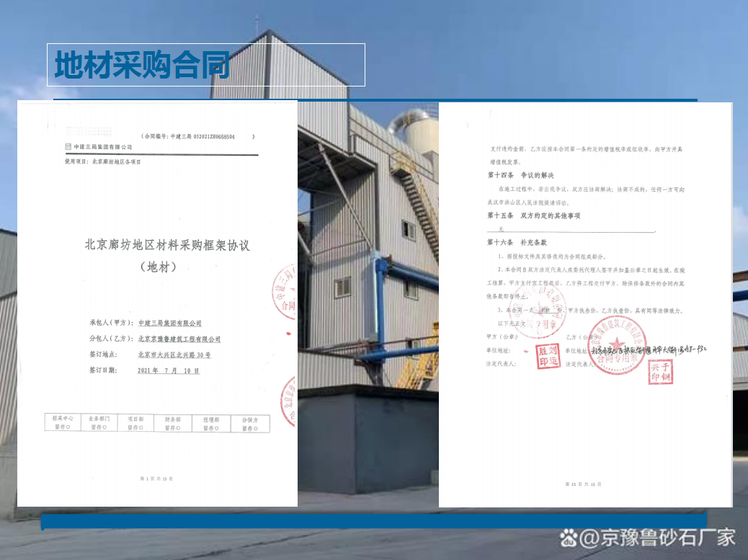Click the 财务部 table cell
748x560 pixels.
coord(173,424)
